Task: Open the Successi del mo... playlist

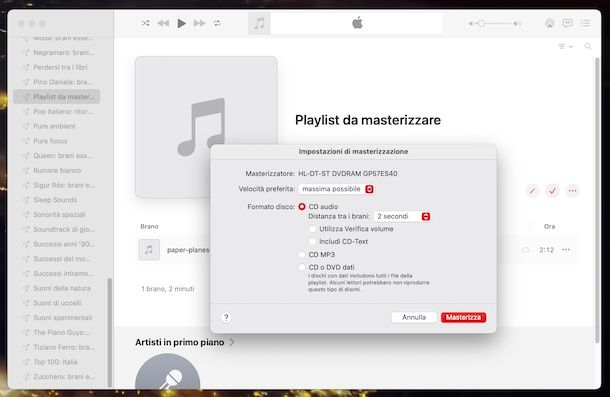Action: point(57,259)
